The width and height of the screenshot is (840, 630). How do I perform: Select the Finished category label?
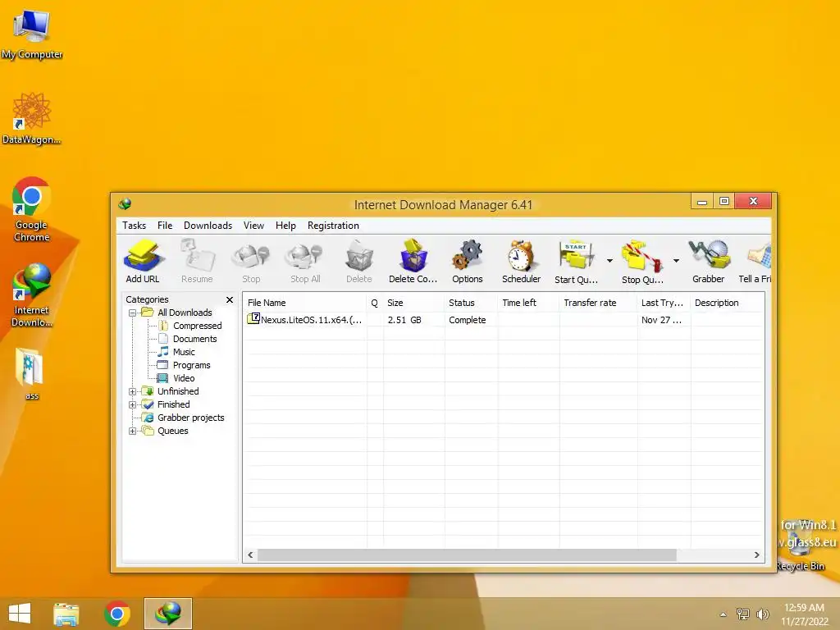(174, 404)
